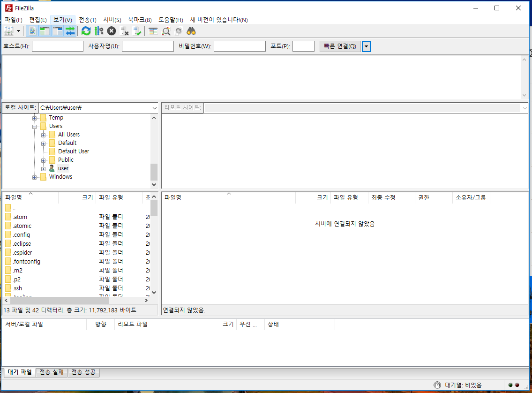The width and height of the screenshot is (532, 393).
Task: Open the directory listing filters dialog
Action: pos(153,31)
